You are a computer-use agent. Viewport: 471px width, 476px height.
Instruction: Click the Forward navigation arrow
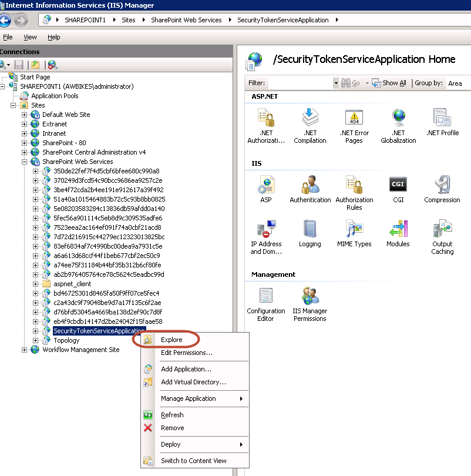[x=21, y=21]
